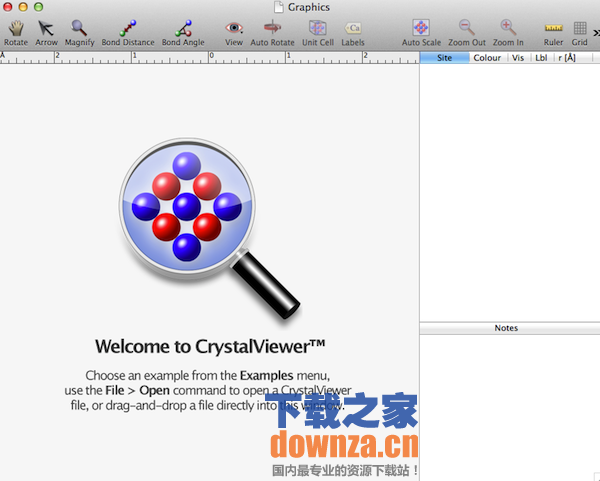Viewport: 600px width, 481px height.
Task: Open the View eye dropdown
Action: [234, 33]
